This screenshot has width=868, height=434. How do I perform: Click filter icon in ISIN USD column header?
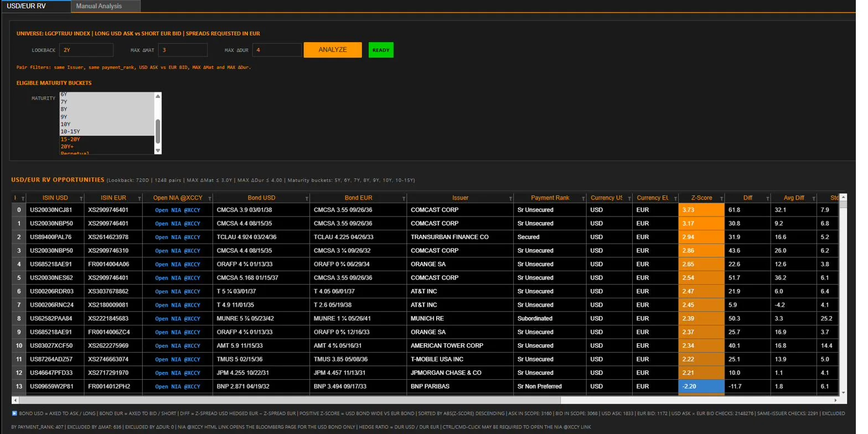[x=81, y=198]
